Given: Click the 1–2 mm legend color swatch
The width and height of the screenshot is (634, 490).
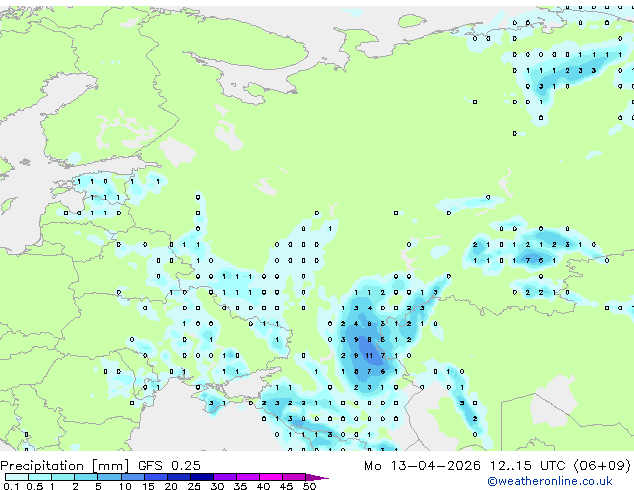Looking at the screenshot, I should (x=63, y=477).
